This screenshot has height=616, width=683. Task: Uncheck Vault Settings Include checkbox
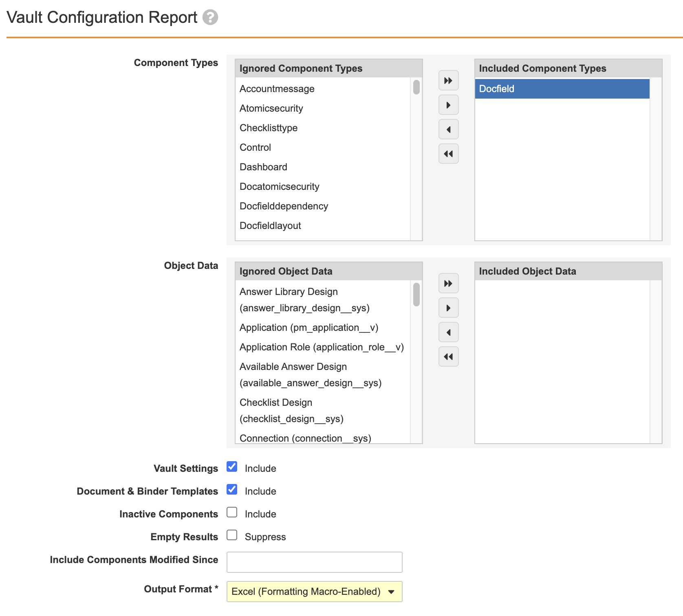pos(232,467)
